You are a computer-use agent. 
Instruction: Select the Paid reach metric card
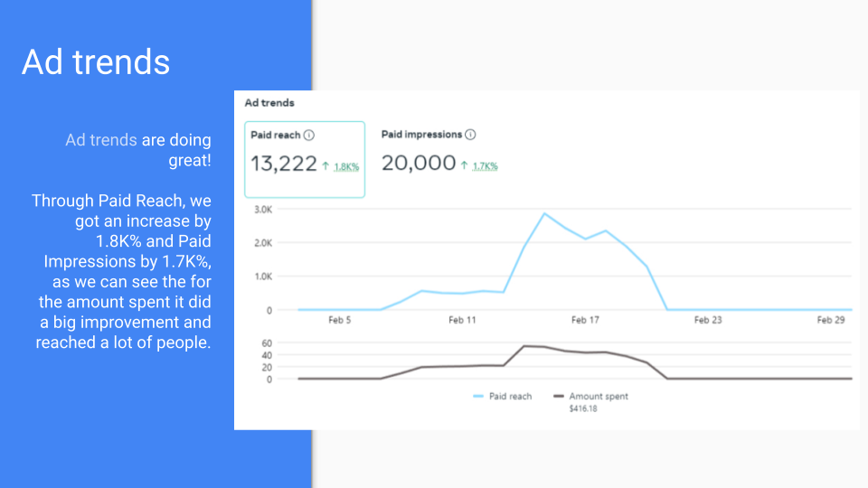click(x=305, y=159)
